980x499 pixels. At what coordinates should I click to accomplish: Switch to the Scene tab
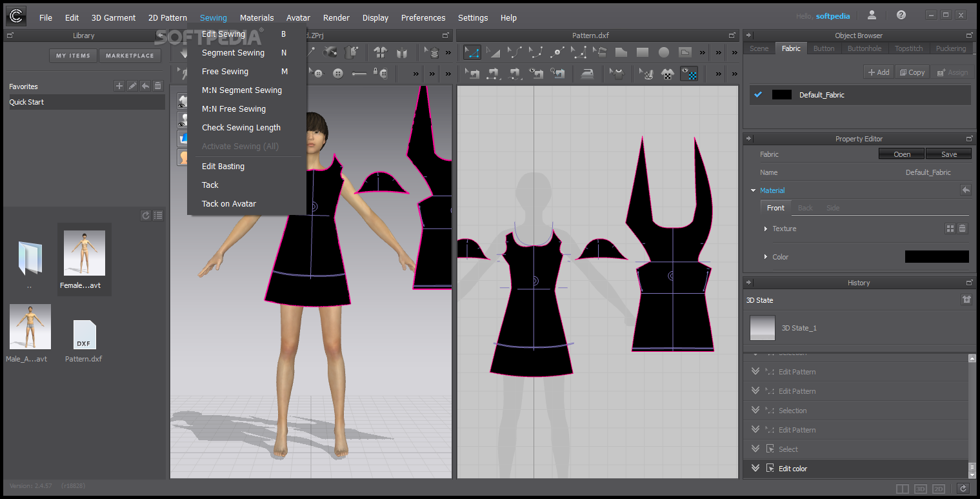click(759, 48)
